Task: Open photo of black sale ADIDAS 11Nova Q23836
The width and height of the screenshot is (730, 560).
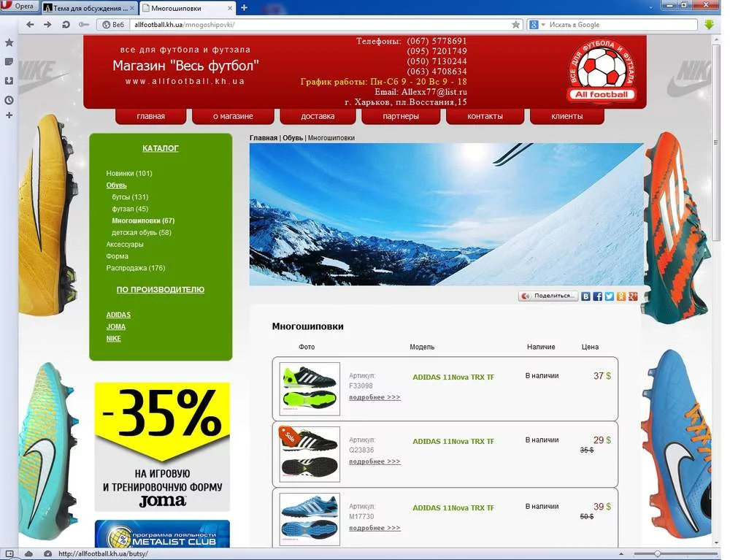Action: [310, 454]
